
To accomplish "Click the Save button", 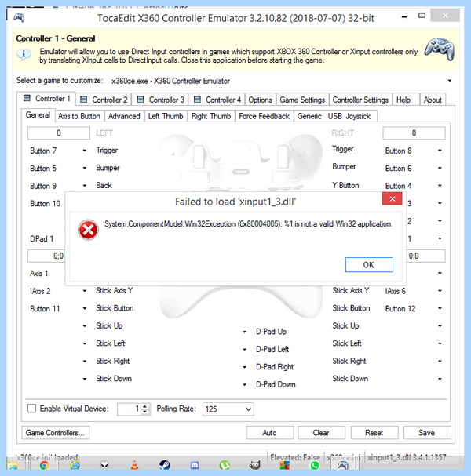I will tap(427, 433).
